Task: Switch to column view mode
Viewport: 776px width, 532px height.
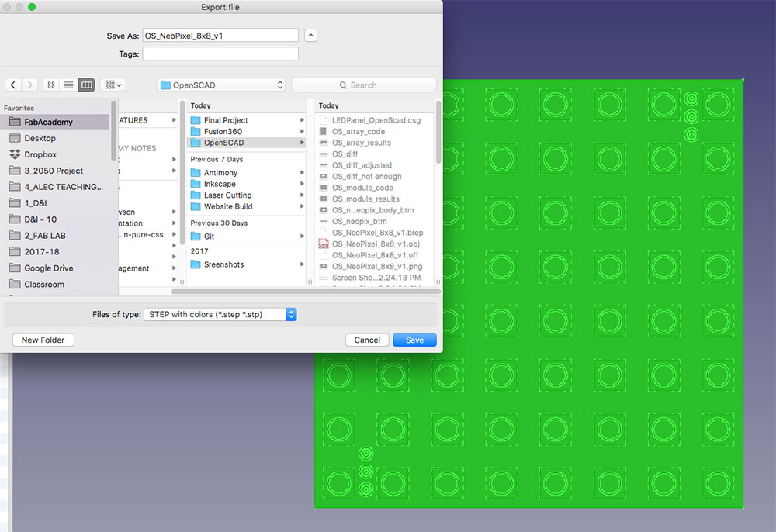Action: coord(87,85)
